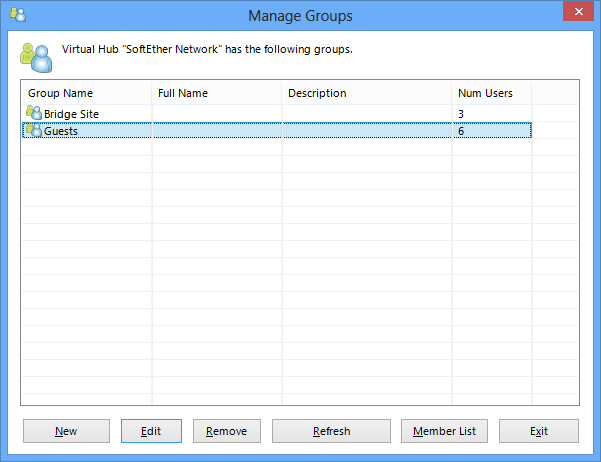This screenshot has width=601, height=462.
Task: Click the Num Users value 3
Action: click(x=461, y=114)
